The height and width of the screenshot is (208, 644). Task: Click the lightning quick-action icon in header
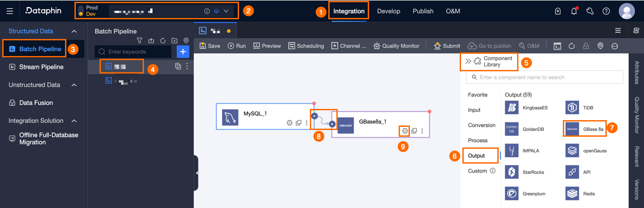point(558,11)
